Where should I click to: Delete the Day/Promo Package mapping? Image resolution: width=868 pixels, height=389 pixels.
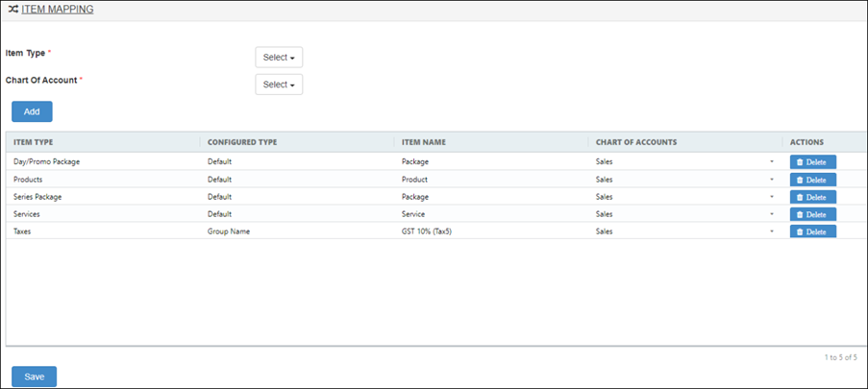(x=812, y=162)
